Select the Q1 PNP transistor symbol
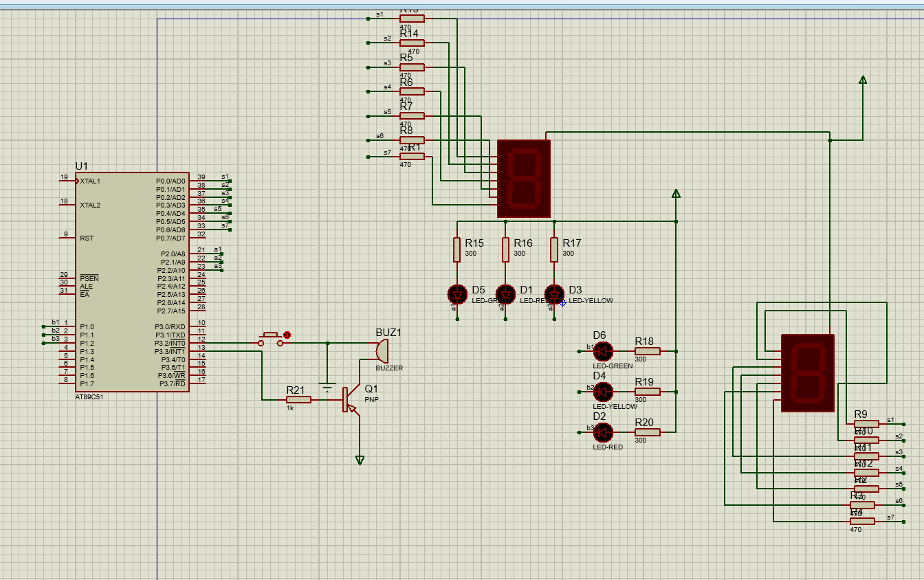Image resolution: width=924 pixels, height=580 pixels. (351, 399)
